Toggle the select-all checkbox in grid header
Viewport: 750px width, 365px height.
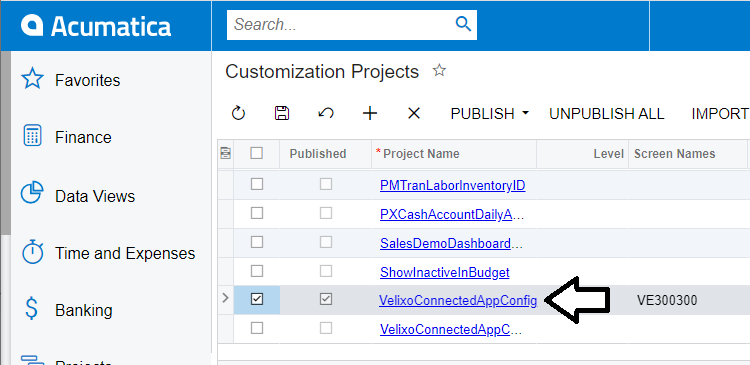[x=257, y=153]
